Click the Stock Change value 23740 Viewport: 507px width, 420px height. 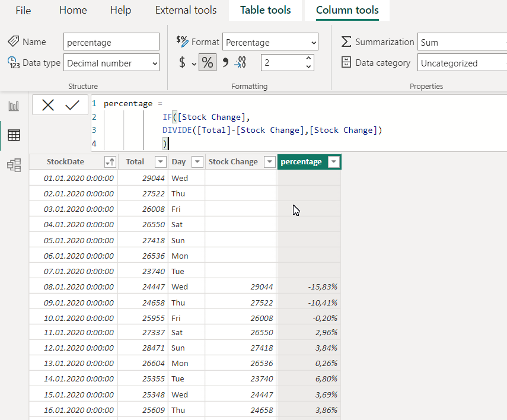coord(241,378)
